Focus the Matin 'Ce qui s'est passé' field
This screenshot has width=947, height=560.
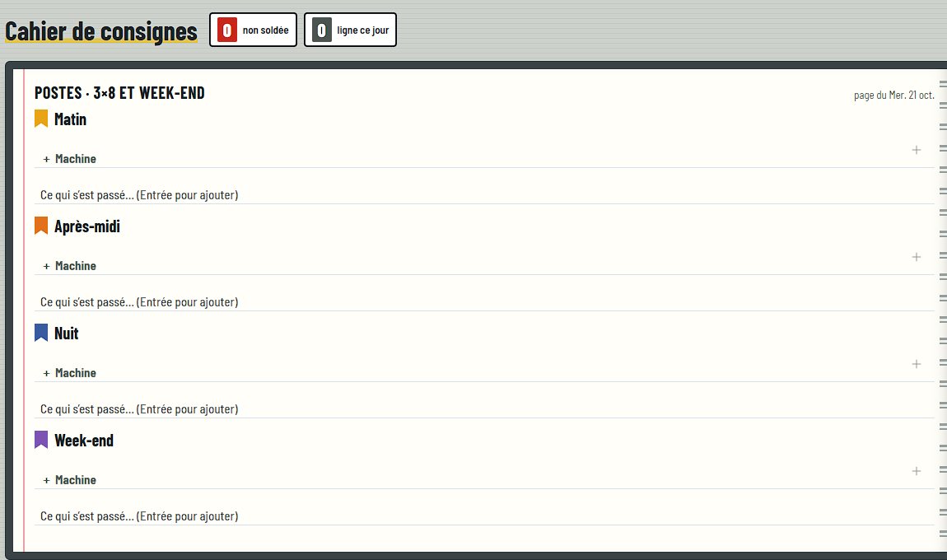point(484,194)
